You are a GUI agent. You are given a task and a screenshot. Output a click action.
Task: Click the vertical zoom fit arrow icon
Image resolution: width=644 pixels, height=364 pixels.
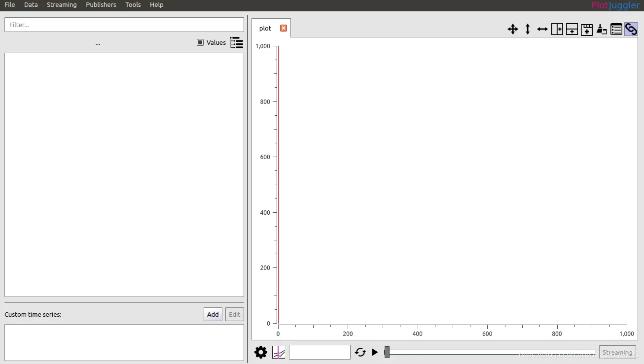[528, 29]
